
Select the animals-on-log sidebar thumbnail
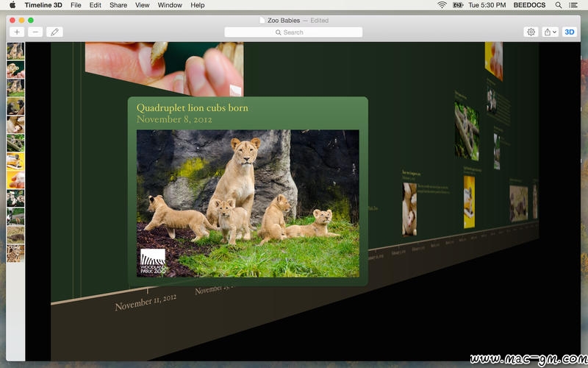point(15,143)
